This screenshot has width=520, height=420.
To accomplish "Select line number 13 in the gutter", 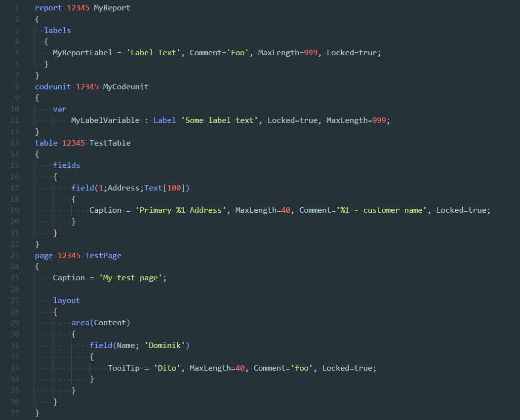I will pos(15,143).
